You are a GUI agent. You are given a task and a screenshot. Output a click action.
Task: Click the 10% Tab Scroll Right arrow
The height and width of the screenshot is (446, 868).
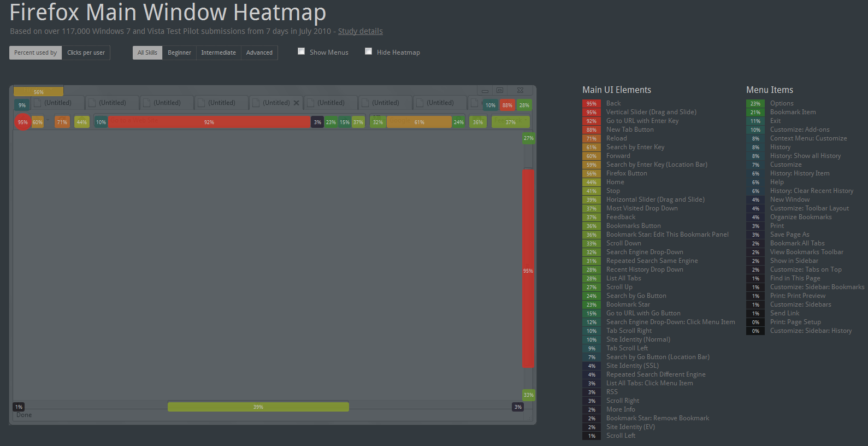click(x=491, y=105)
